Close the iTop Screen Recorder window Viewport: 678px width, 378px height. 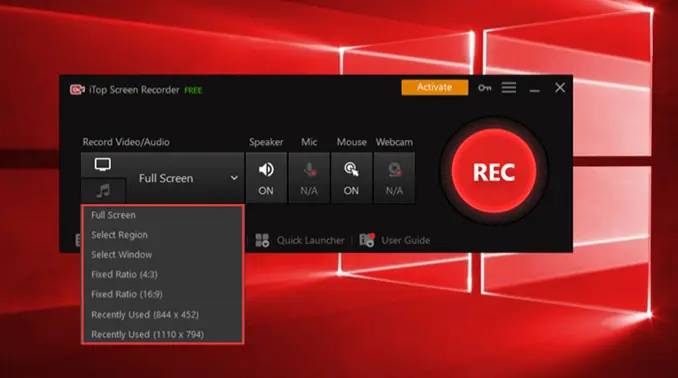pyautogui.click(x=560, y=88)
